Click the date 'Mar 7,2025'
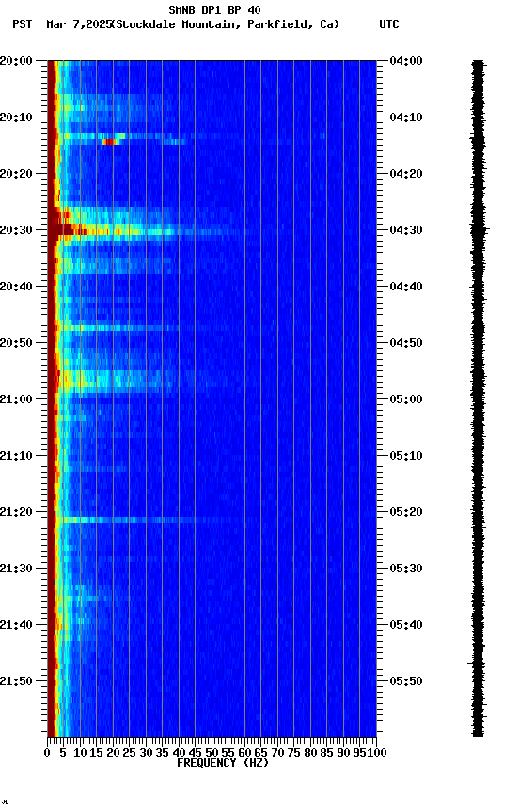The height and width of the screenshot is (812, 519). coord(79,24)
